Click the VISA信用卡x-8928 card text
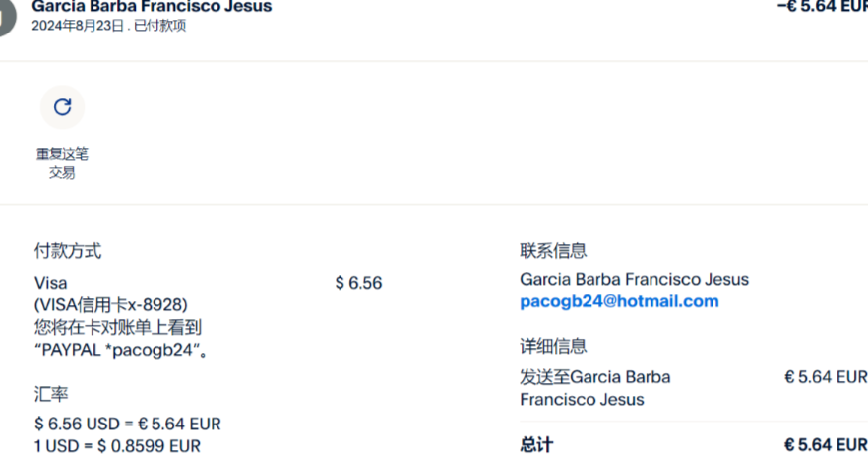The width and height of the screenshot is (868, 458). tap(110, 304)
